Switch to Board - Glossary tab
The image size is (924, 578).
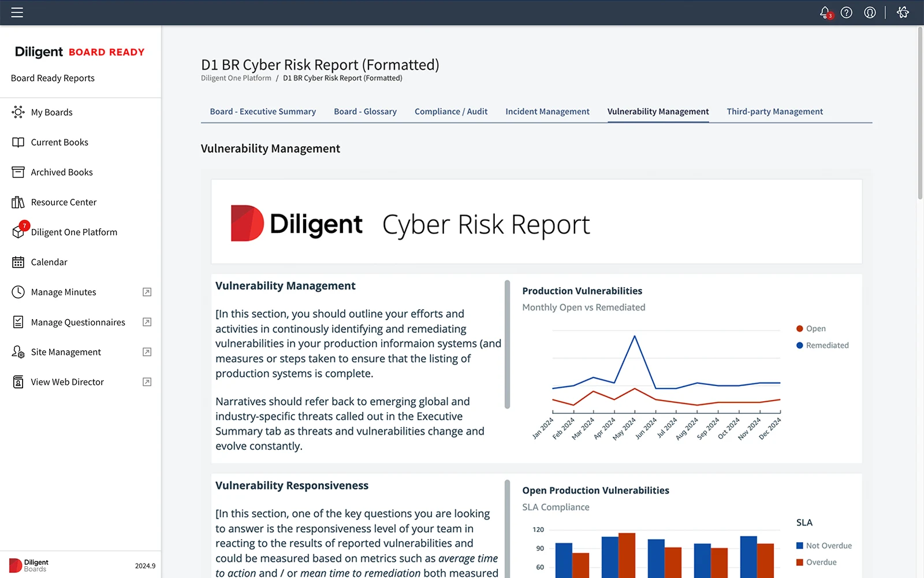point(365,112)
